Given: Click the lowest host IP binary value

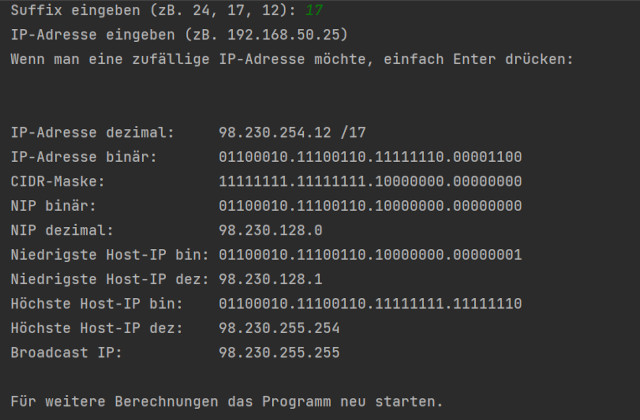Looking at the screenshot, I should (370, 255).
